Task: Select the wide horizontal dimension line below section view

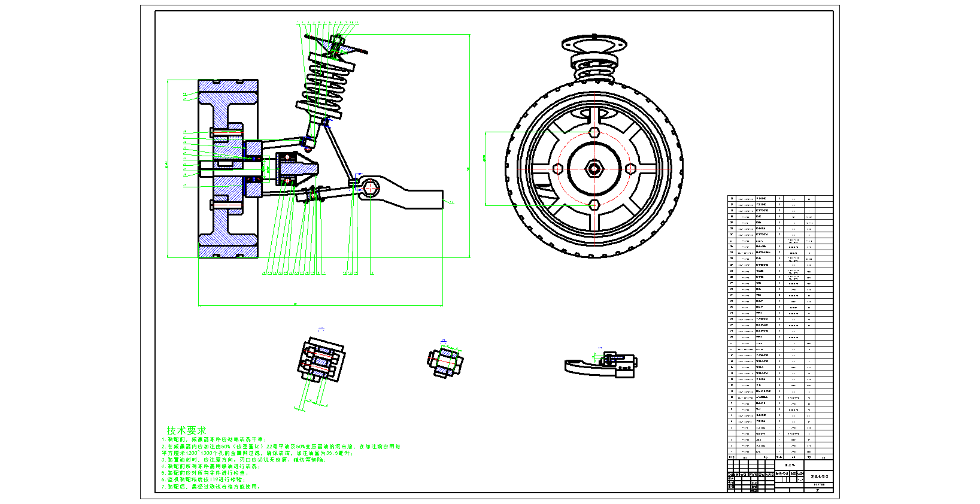Action: pyautogui.click(x=320, y=305)
